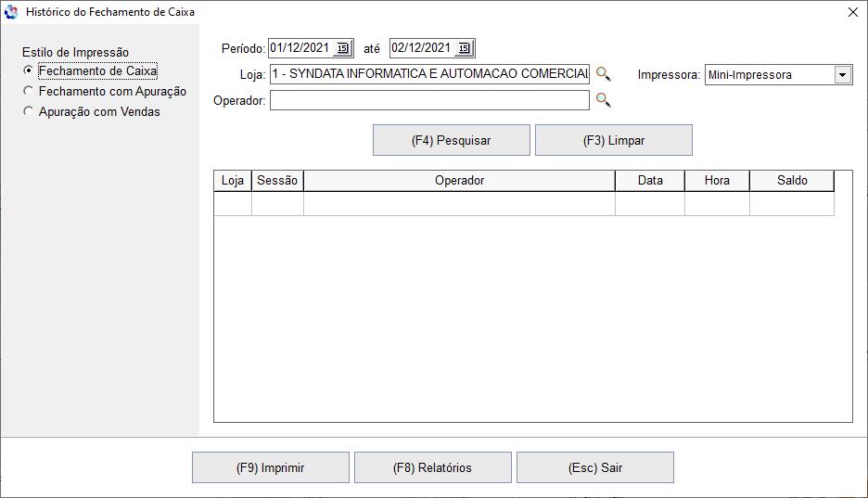Open calendar picker for start date
The width and height of the screenshot is (868, 498).
pyautogui.click(x=342, y=48)
